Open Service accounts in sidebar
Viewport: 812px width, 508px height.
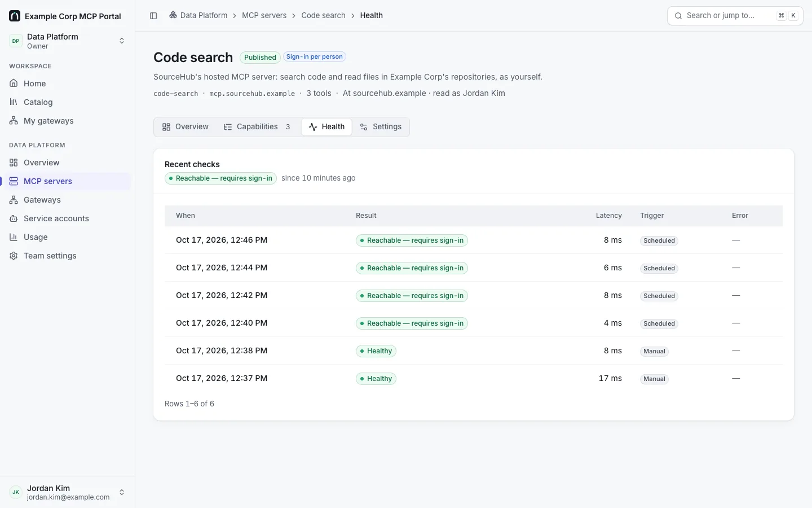pyautogui.click(x=68, y=218)
